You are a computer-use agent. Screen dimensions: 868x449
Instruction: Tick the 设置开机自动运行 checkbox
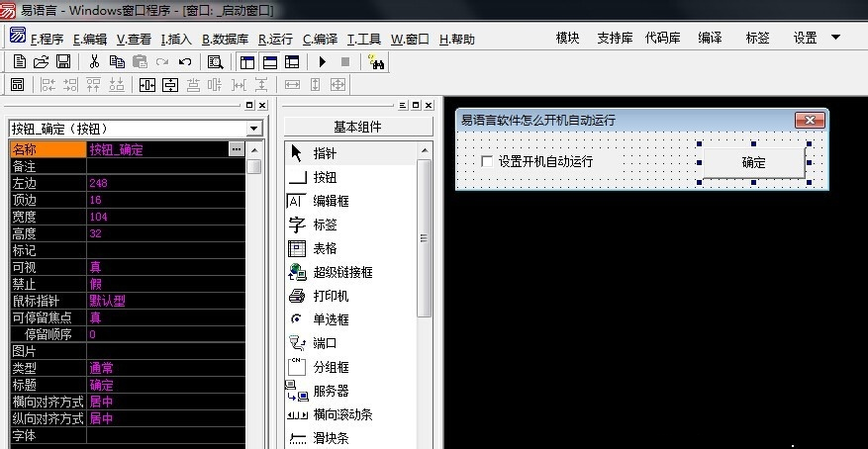tap(487, 161)
